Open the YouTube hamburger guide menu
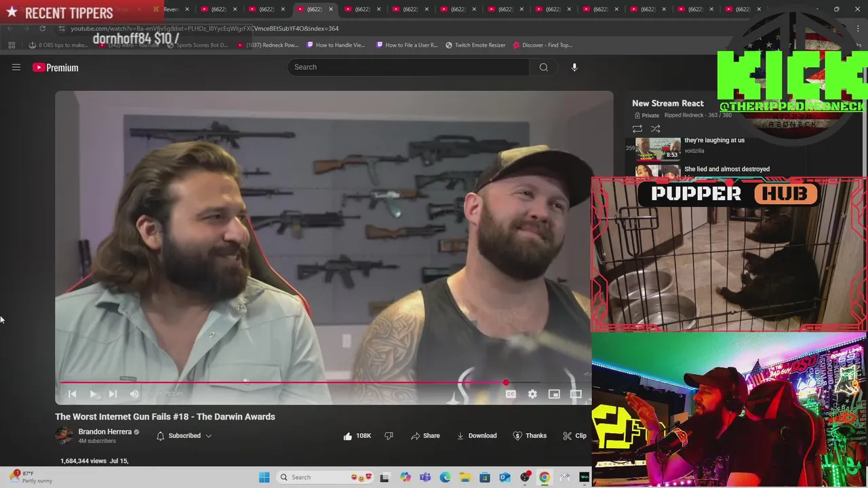868x488 pixels. pyautogui.click(x=16, y=67)
